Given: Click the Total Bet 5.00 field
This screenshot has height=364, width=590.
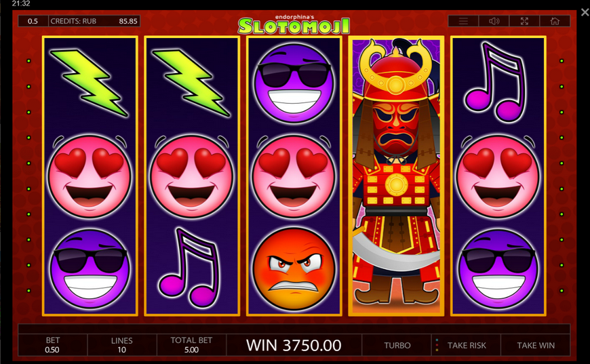Looking at the screenshot, I should pos(191,345).
